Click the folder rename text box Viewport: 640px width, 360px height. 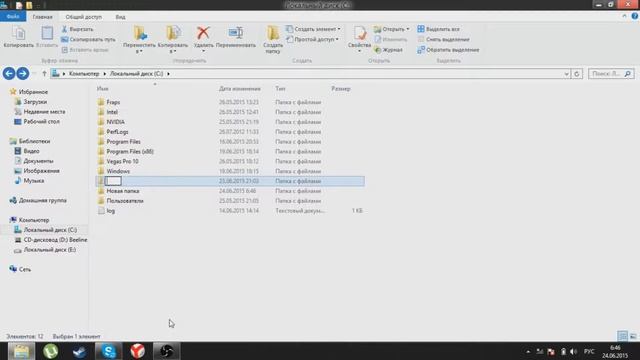113,181
